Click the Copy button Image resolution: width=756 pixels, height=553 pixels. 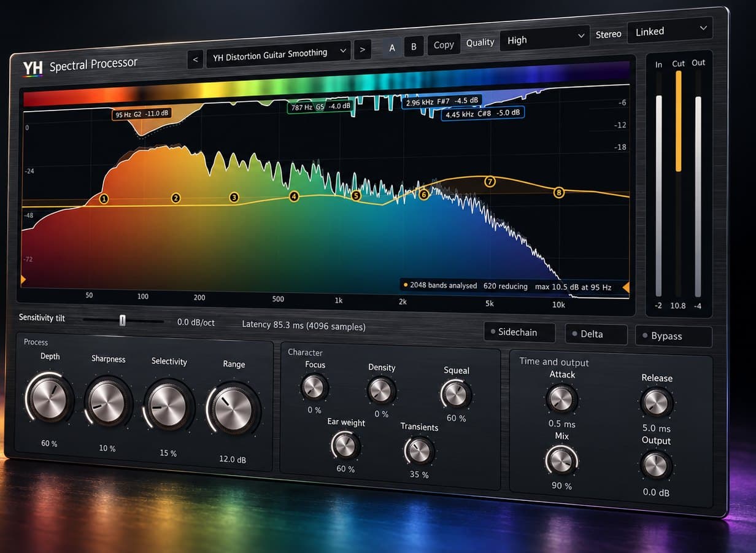tap(444, 44)
